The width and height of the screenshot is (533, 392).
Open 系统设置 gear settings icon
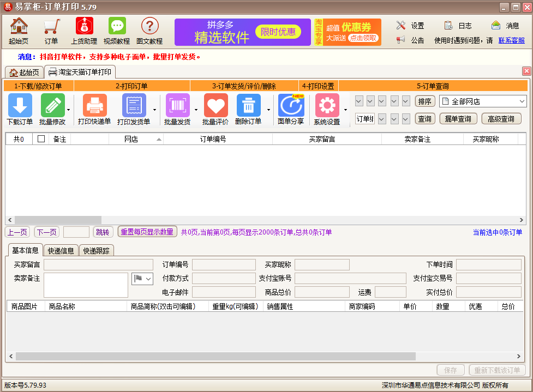pyautogui.click(x=327, y=105)
